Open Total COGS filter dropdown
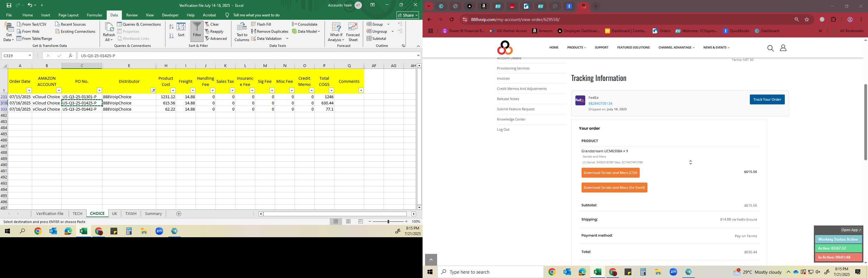The image size is (868, 278). point(331,91)
